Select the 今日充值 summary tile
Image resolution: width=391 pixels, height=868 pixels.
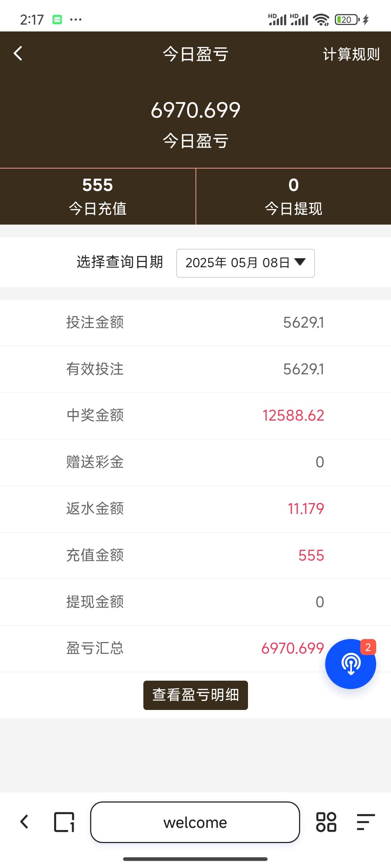[x=98, y=196]
